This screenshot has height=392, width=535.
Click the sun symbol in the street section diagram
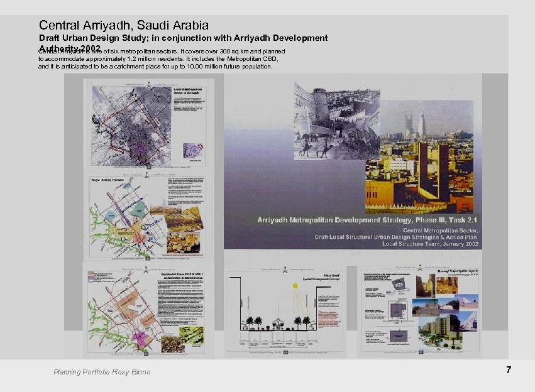pyautogui.click(x=295, y=285)
